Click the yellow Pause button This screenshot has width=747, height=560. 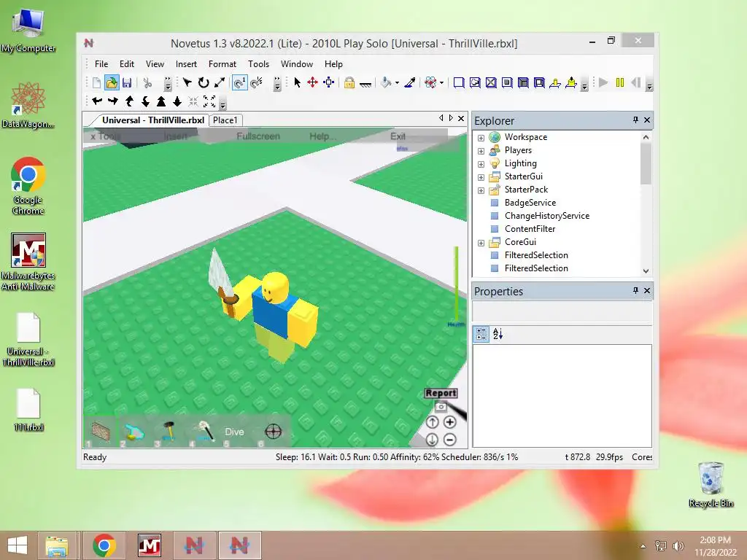pos(620,83)
